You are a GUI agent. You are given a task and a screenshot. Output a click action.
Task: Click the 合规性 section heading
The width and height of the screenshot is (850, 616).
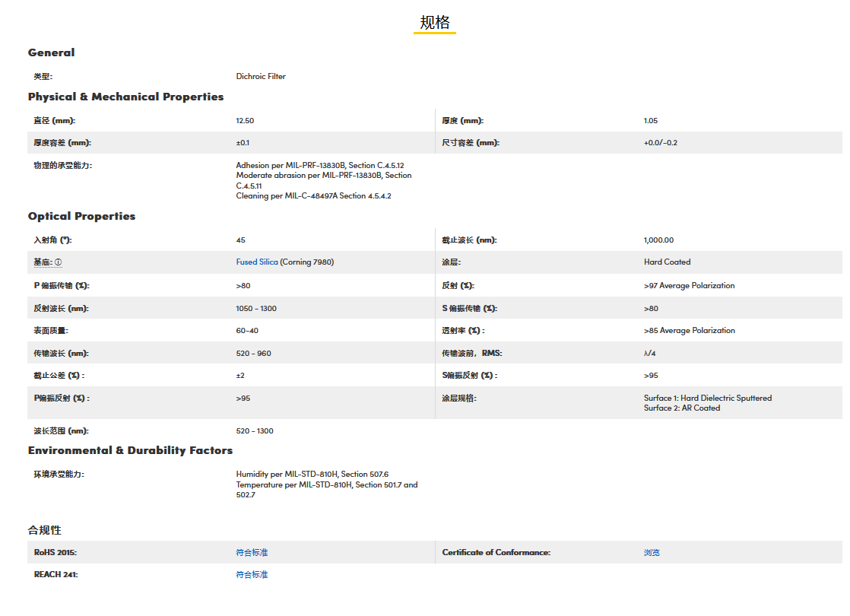44,530
